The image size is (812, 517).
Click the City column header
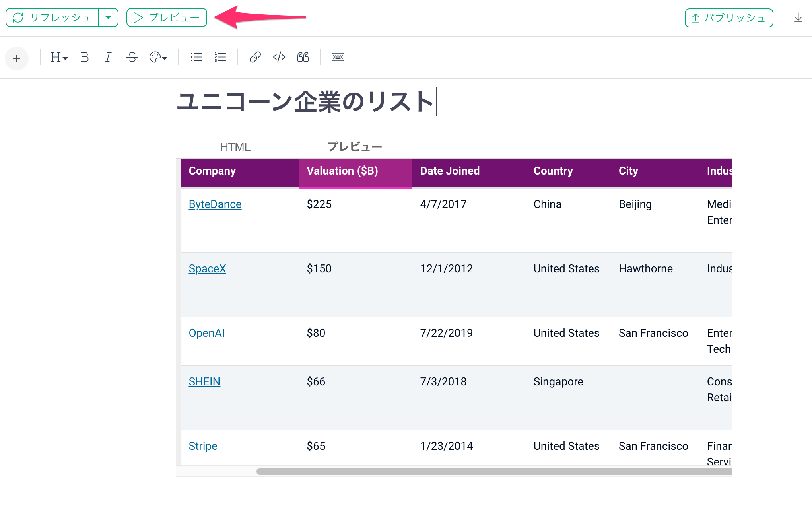(x=655, y=173)
